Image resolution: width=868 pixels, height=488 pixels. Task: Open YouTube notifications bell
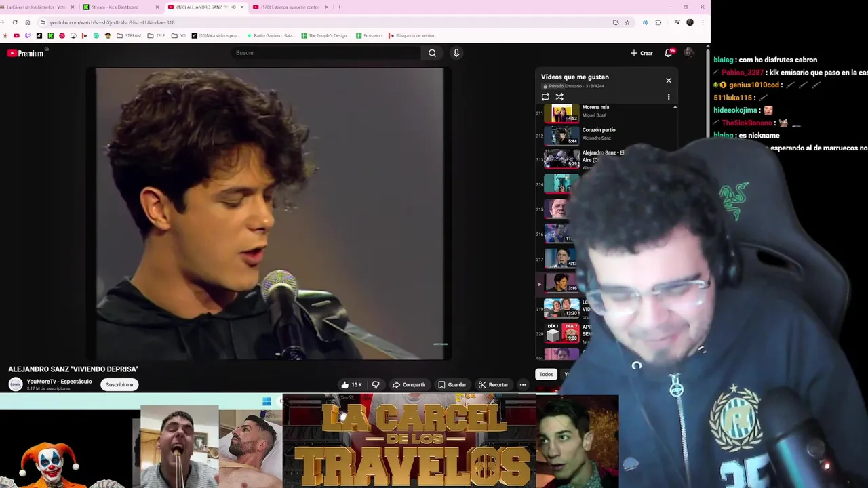click(669, 53)
